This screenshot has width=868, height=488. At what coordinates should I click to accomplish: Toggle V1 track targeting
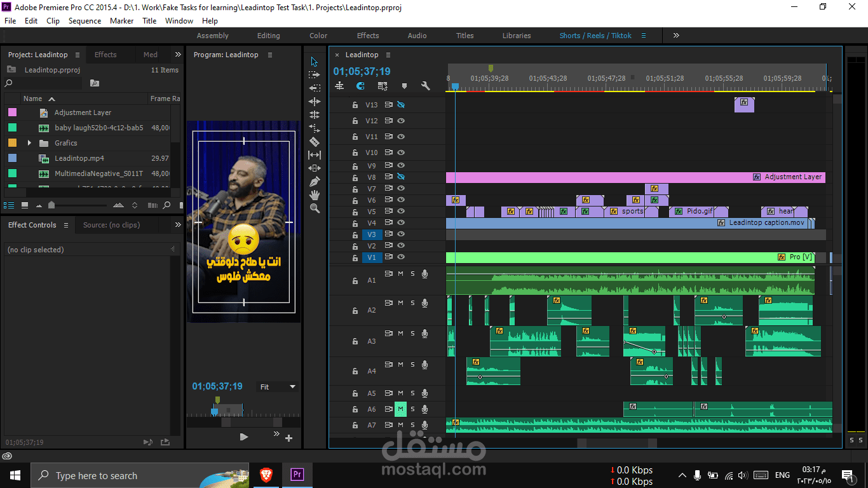372,257
